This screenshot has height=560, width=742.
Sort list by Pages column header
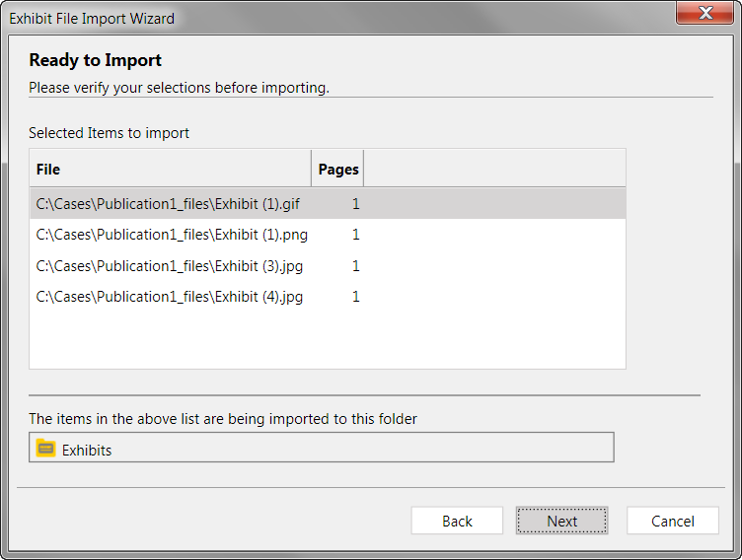pos(337,169)
